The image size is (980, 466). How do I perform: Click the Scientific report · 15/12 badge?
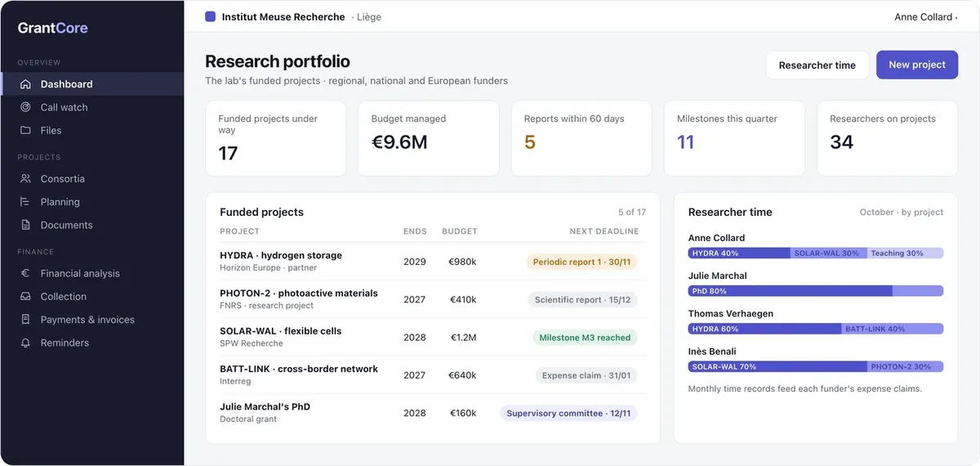[x=582, y=300]
